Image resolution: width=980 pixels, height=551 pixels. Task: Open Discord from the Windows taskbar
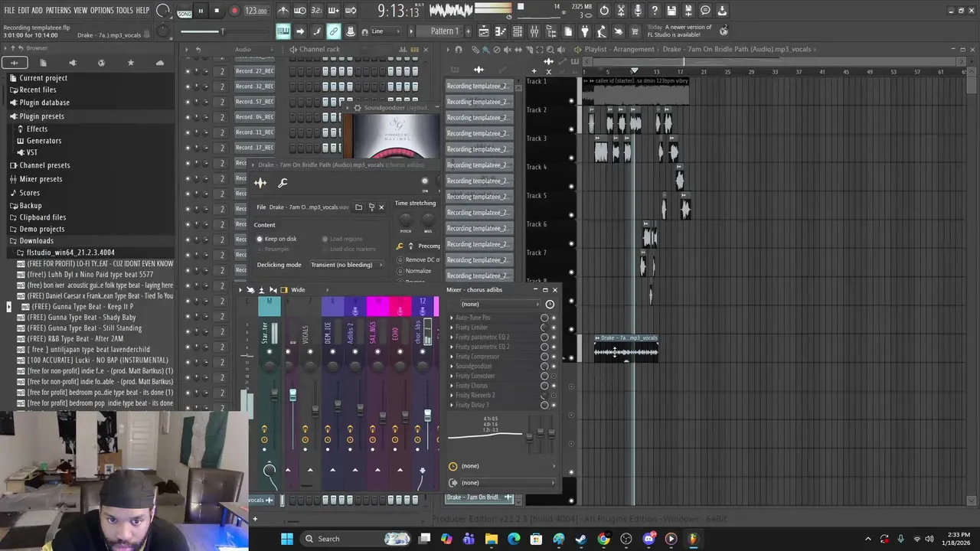point(648,539)
